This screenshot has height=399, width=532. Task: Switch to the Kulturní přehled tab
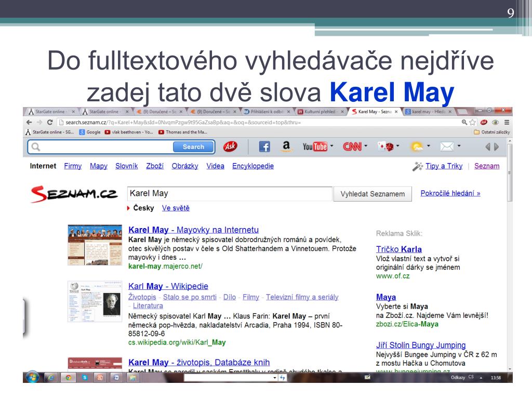coord(320,111)
